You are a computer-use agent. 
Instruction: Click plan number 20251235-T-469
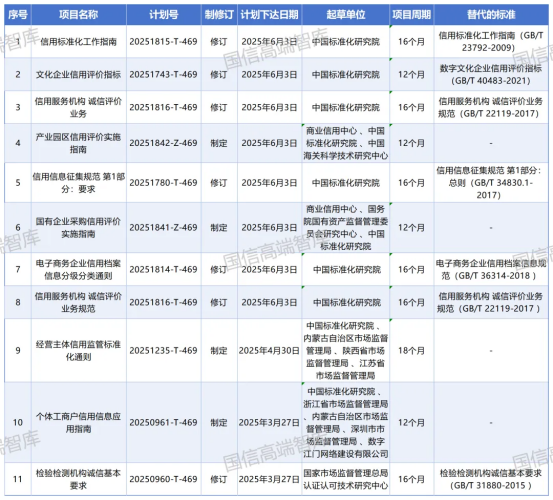163,351
